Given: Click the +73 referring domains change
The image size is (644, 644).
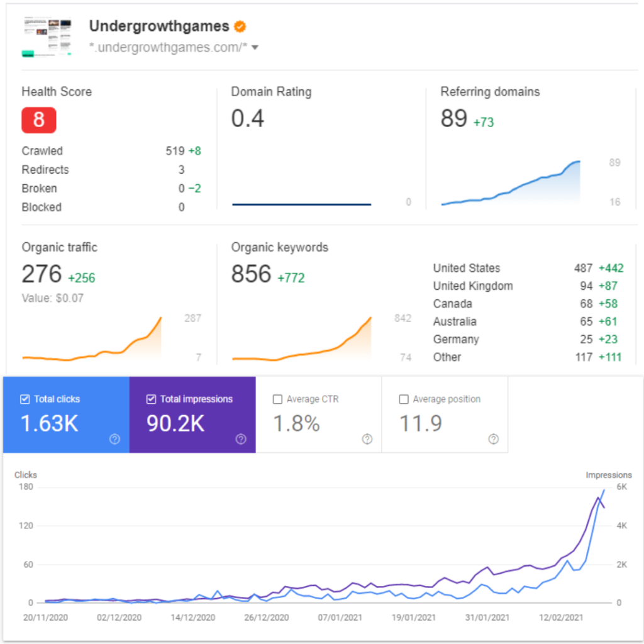Looking at the screenshot, I should (x=484, y=123).
